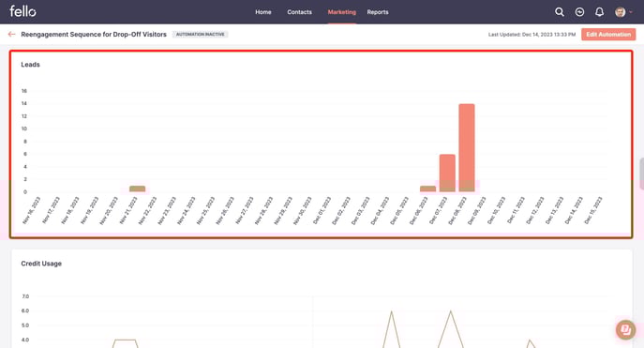Click the Credit Usage heading

click(41, 264)
